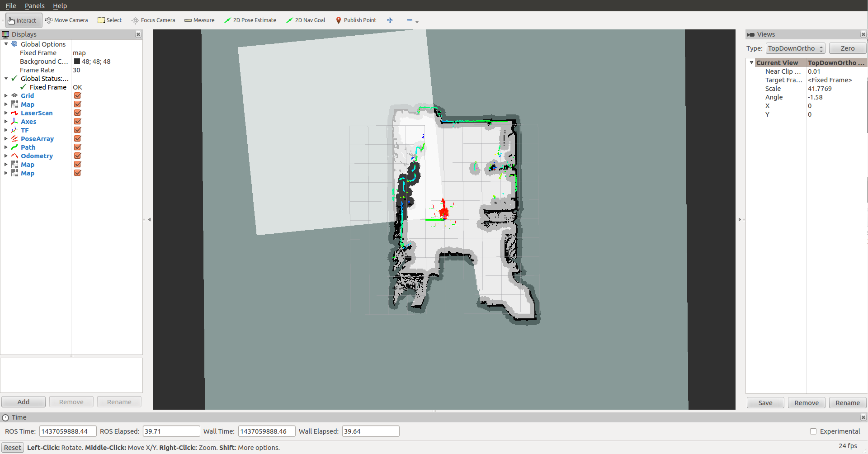The height and width of the screenshot is (454, 868).
Task: Pick the Measure tool
Action: tap(199, 20)
